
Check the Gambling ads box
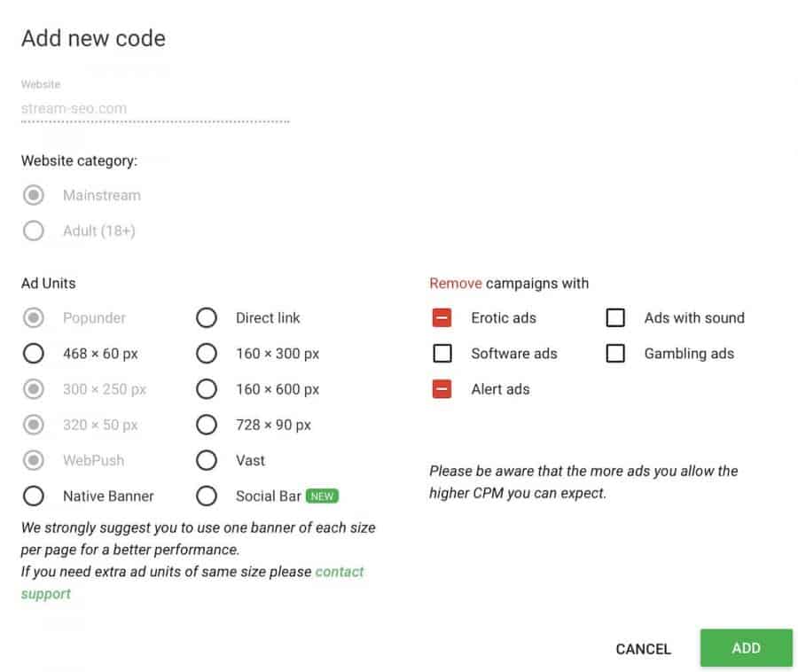tap(615, 354)
